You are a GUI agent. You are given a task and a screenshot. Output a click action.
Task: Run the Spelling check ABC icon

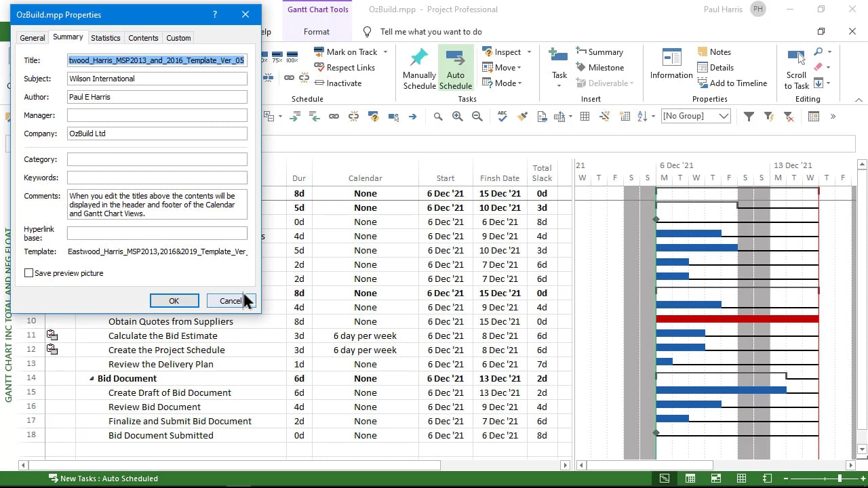[x=502, y=117]
